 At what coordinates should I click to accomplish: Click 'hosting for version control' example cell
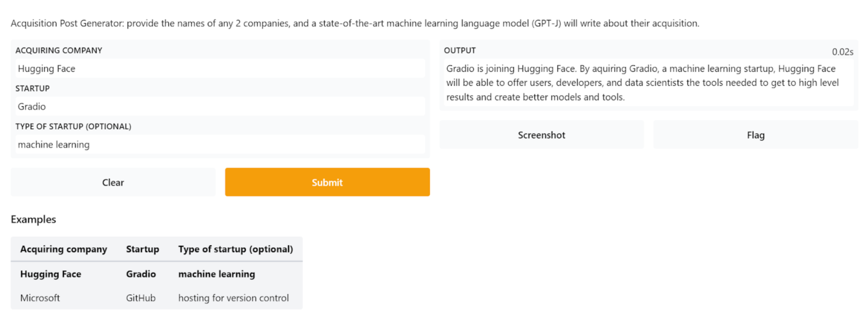coord(233,298)
